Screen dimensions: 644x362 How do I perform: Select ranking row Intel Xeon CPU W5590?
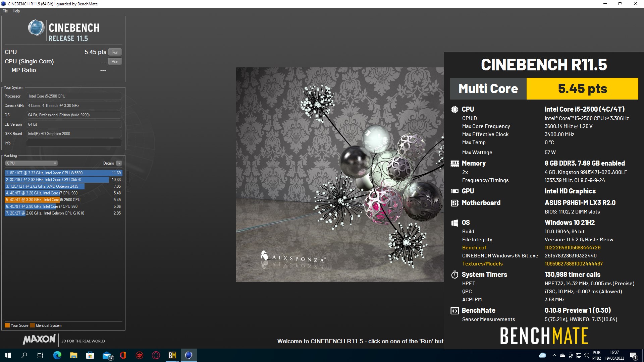pyautogui.click(x=63, y=173)
